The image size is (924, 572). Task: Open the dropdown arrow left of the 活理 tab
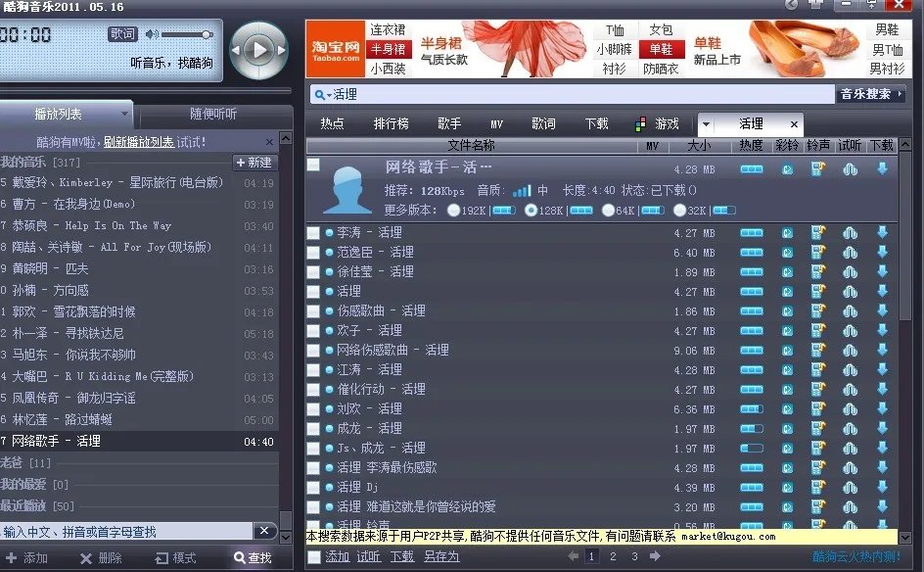coord(707,123)
